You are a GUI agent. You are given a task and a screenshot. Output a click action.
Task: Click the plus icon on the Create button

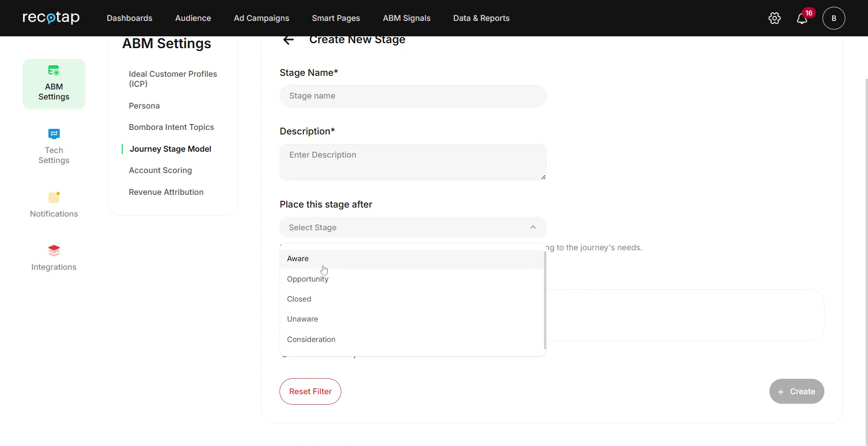pos(781,391)
